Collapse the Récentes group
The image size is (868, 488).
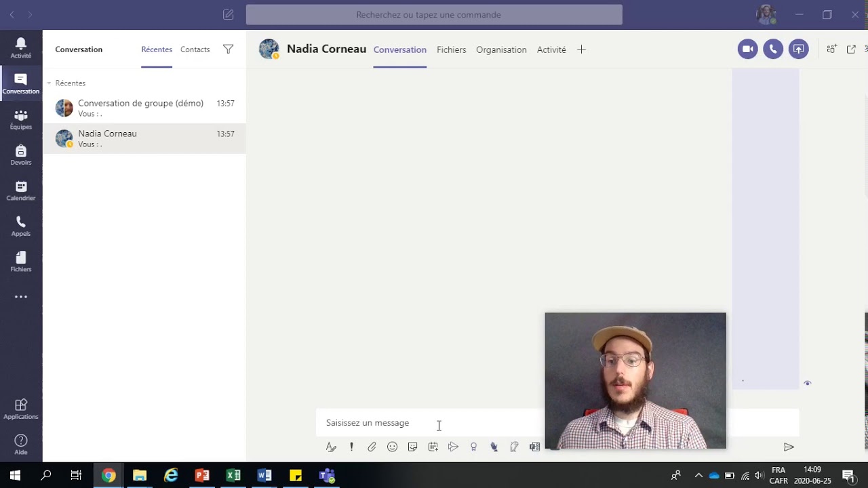(49, 83)
